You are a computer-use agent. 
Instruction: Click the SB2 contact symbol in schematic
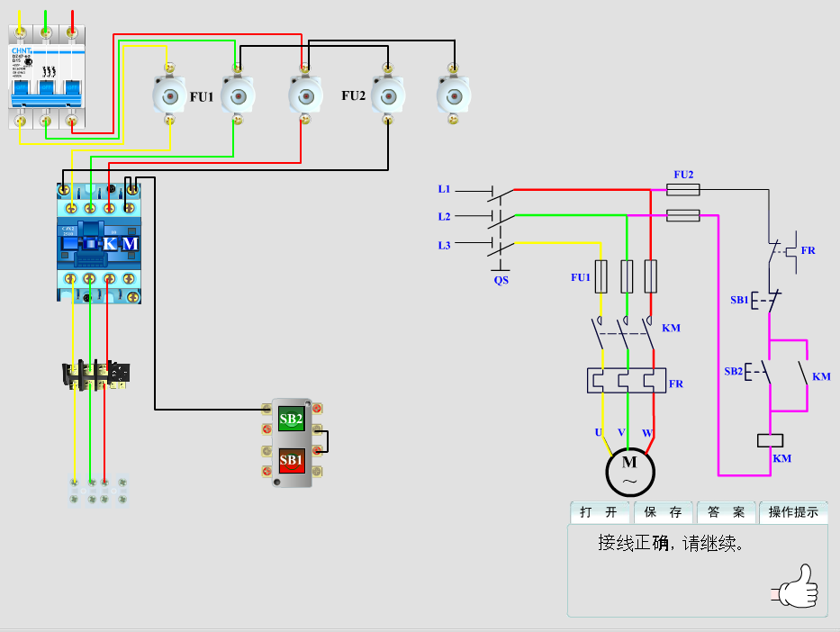tap(757, 371)
